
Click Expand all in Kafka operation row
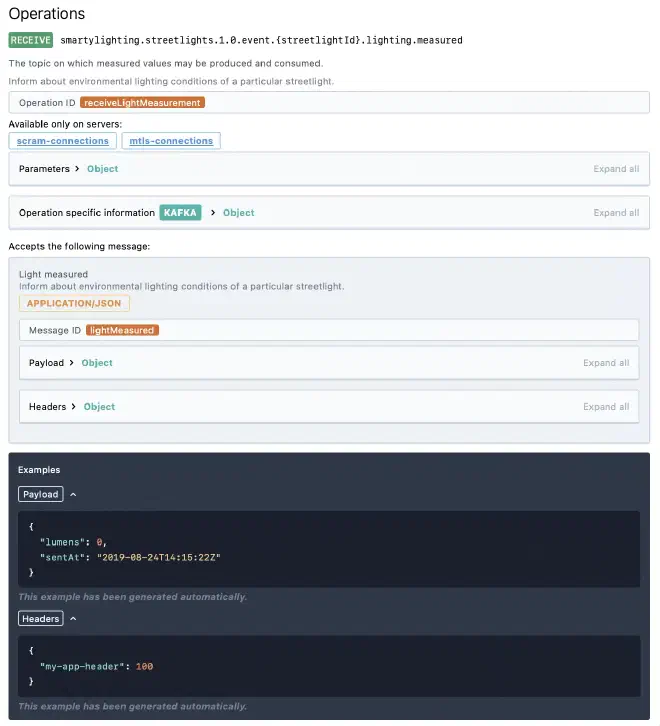tap(616, 213)
